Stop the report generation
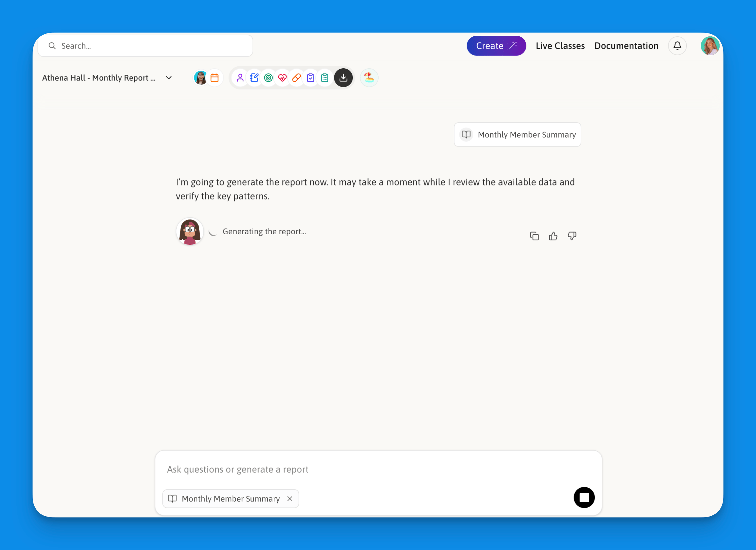This screenshot has width=756, height=550. tap(584, 497)
